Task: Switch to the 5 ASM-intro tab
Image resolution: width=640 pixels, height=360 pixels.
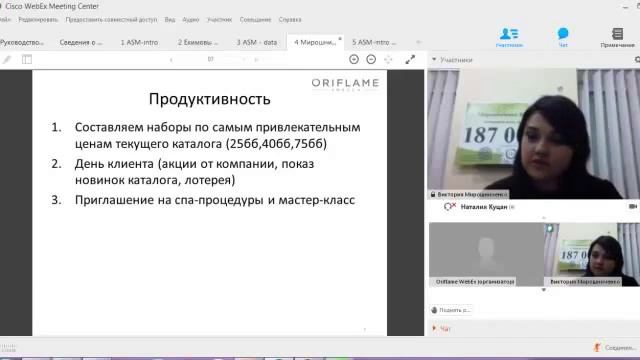Action: 374,42
